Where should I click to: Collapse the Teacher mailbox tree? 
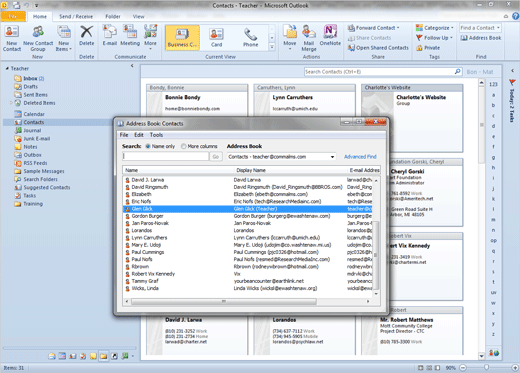[7, 68]
